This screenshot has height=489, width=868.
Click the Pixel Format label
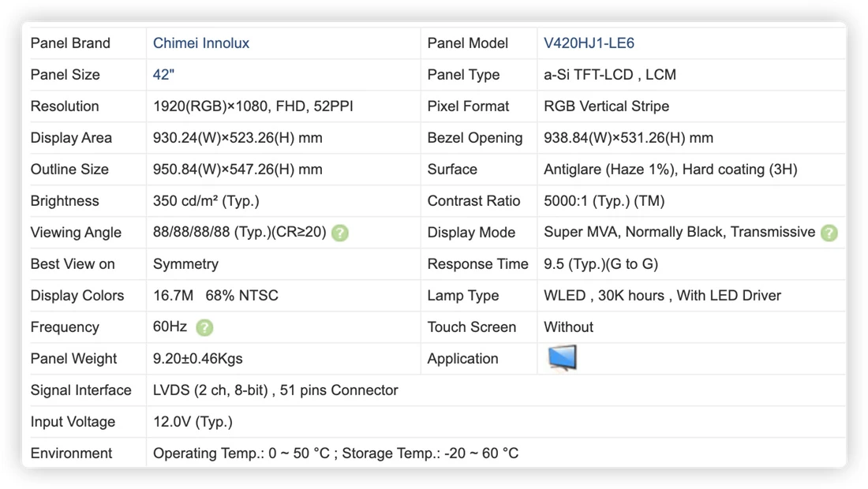[x=468, y=106]
